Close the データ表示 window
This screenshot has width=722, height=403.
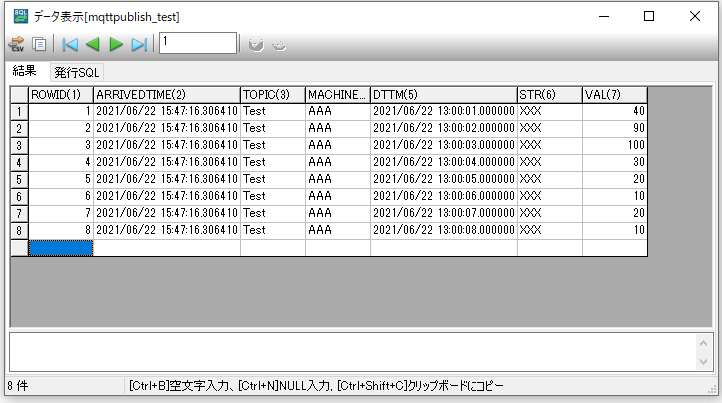pos(695,17)
